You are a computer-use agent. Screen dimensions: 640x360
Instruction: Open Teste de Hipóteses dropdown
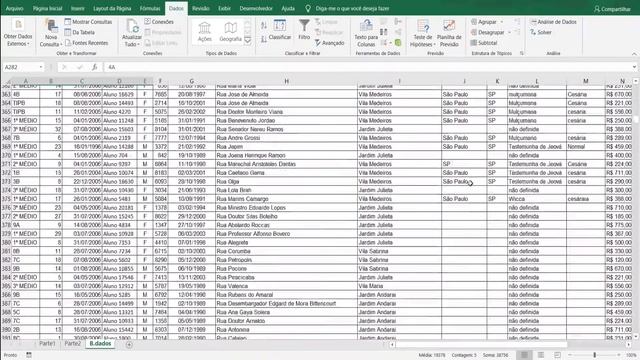[423, 33]
